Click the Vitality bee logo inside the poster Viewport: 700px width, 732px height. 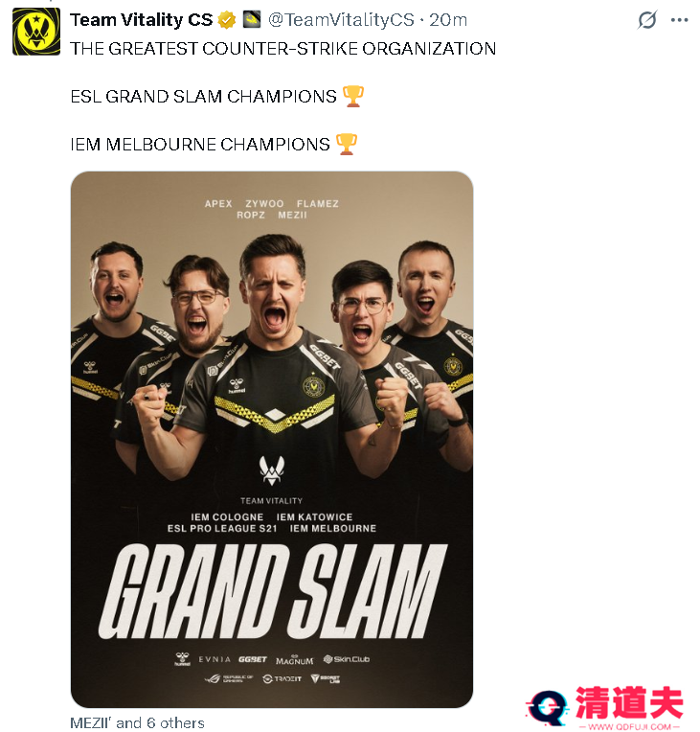tap(272, 470)
